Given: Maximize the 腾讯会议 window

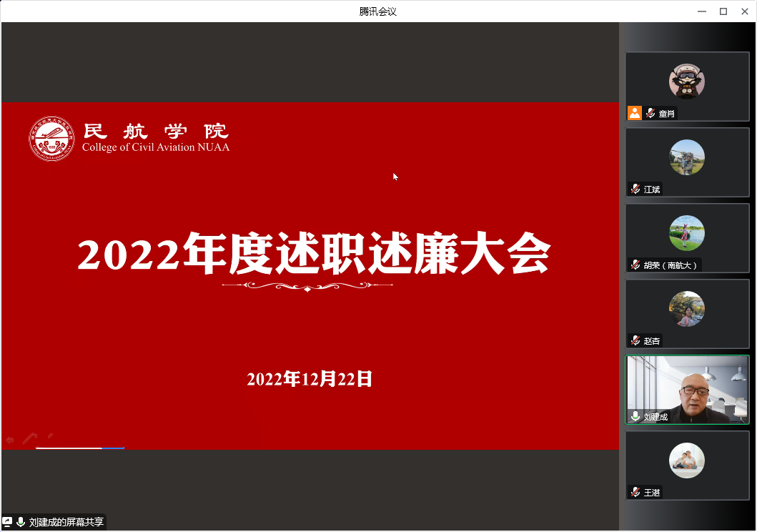Looking at the screenshot, I should point(723,11).
